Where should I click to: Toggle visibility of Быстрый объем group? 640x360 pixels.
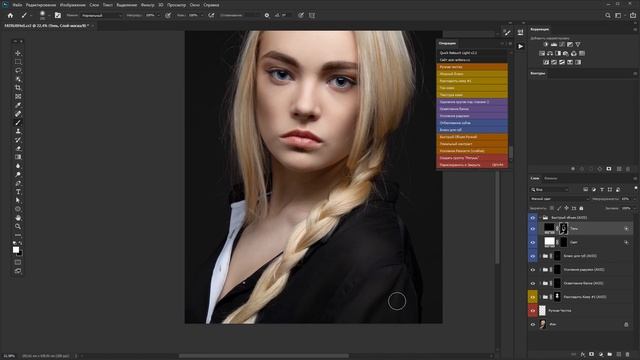[x=533, y=218]
